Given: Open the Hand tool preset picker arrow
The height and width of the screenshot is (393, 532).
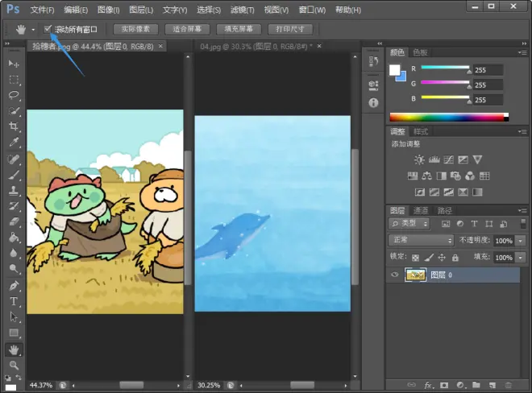Looking at the screenshot, I should click(33, 30).
